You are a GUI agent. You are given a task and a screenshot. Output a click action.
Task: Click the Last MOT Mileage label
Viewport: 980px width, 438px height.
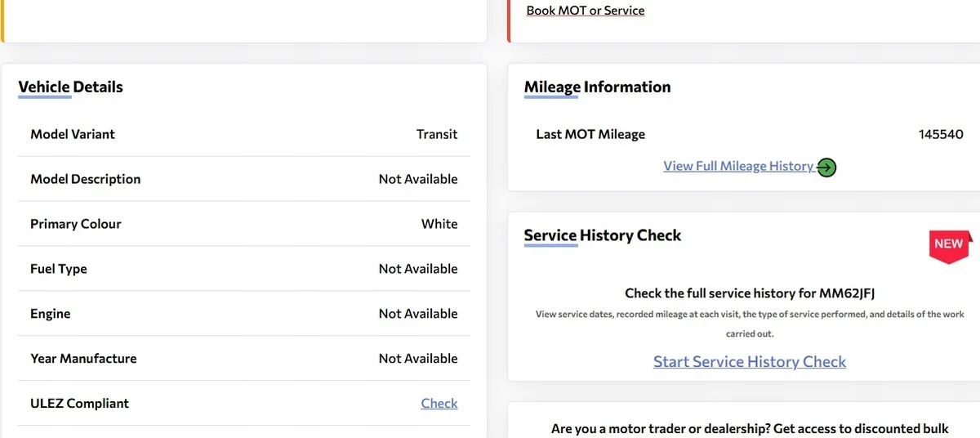tap(590, 134)
